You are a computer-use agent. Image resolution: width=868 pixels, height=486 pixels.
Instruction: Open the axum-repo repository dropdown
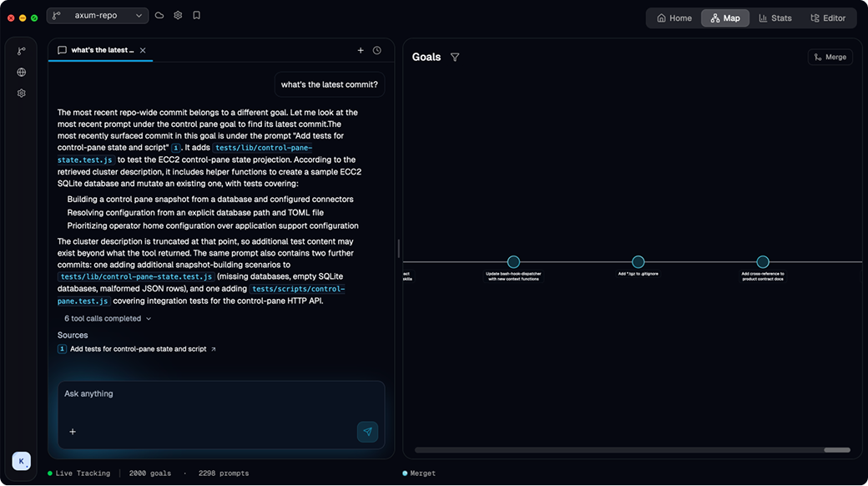pyautogui.click(x=98, y=16)
